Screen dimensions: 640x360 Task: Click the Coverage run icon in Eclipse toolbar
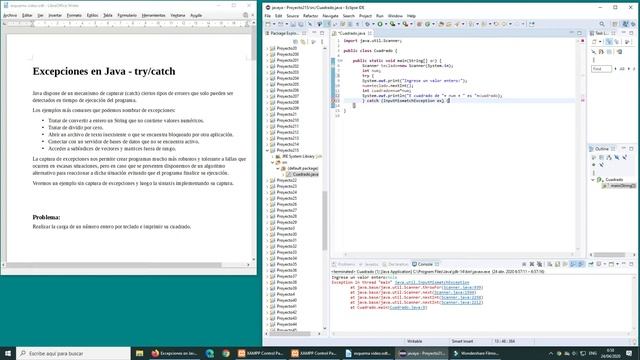tap(393, 24)
